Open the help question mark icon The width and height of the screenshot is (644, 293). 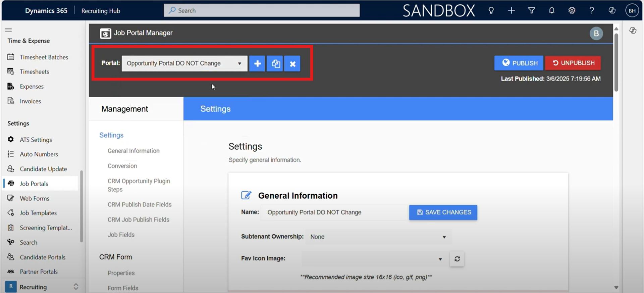click(x=592, y=10)
